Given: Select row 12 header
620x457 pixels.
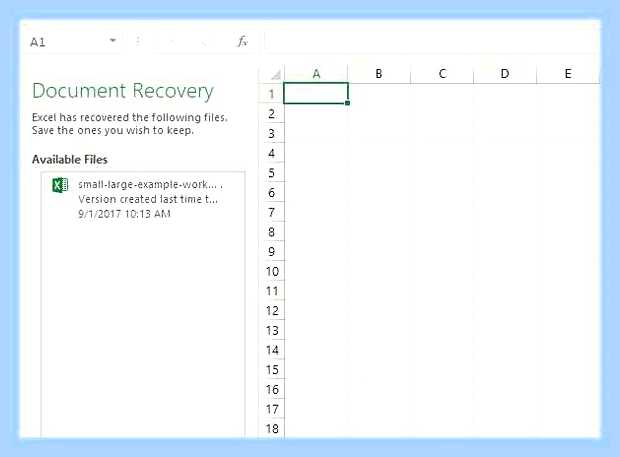Looking at the screenshot, I should coord(272,311).
